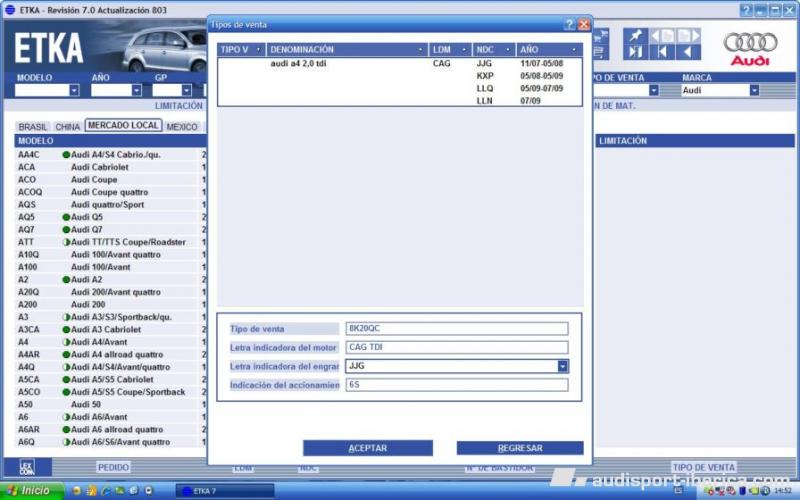800x500 pixels.
Task: Sort by AÑO column header in dialog
Action: tap(549, 49)
